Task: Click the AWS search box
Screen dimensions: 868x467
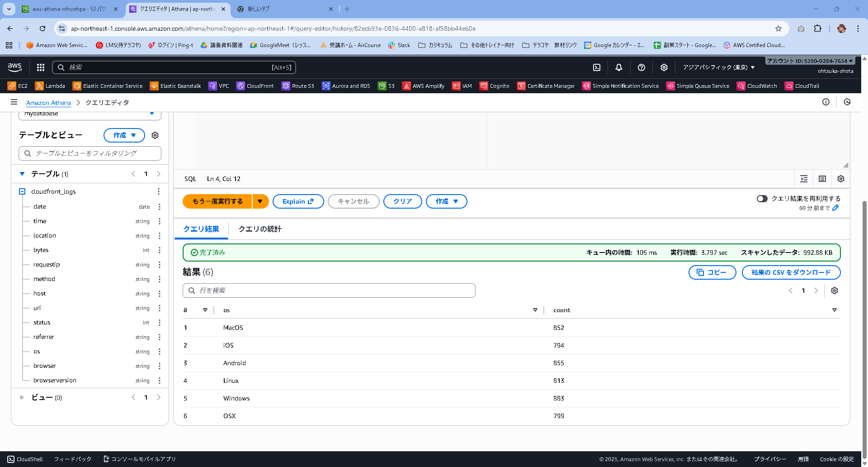Action: (x=174, y=67)
